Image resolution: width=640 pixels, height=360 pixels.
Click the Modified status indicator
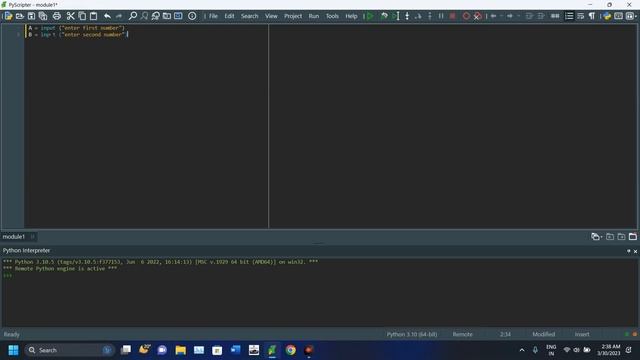544,334
